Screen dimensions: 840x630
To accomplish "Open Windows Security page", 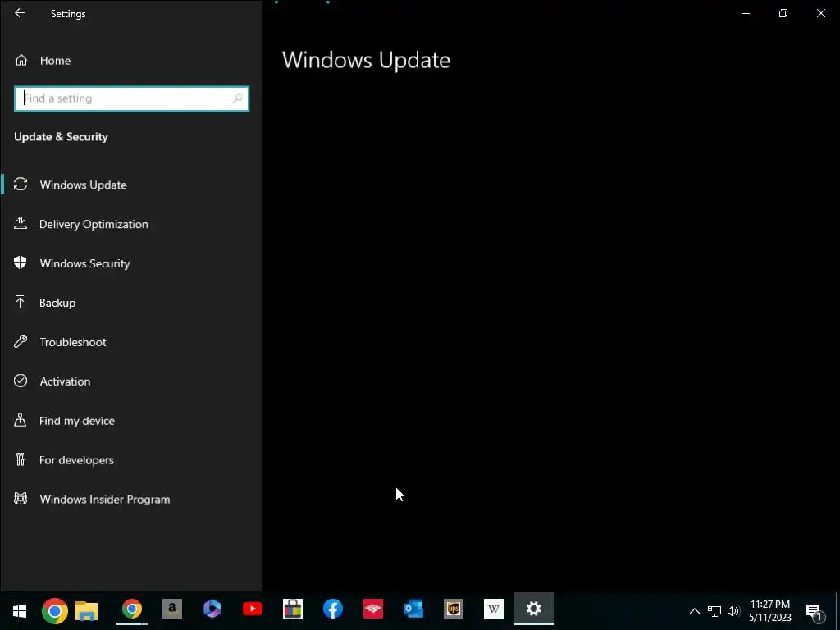I will click(72, 263).
